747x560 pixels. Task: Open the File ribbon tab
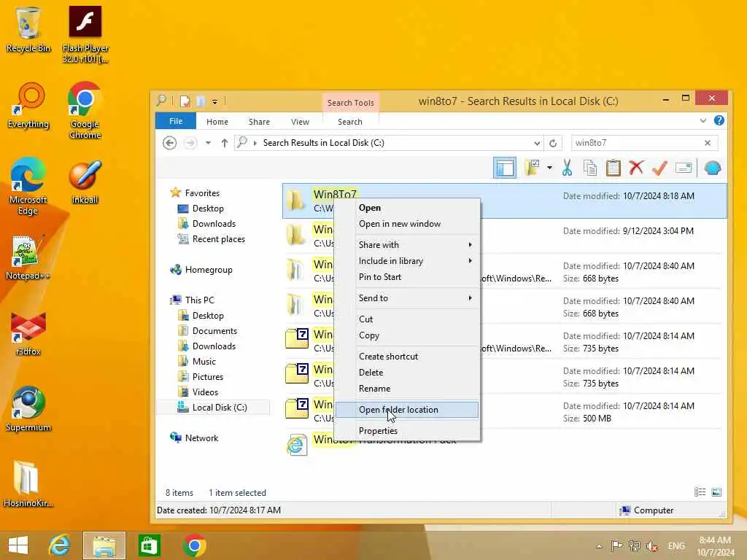[x=176, y=122]
